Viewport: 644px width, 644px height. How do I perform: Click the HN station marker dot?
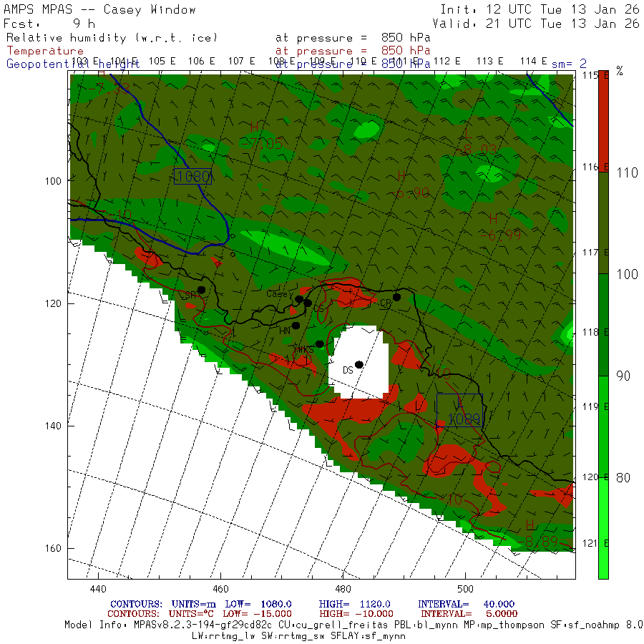pyautogui.click(x=296, y=326)
